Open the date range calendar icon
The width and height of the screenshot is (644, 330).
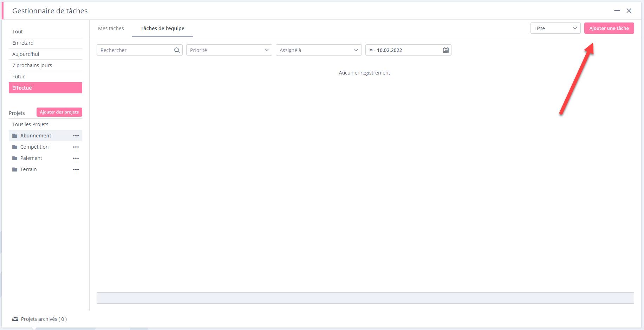point(446,50)
